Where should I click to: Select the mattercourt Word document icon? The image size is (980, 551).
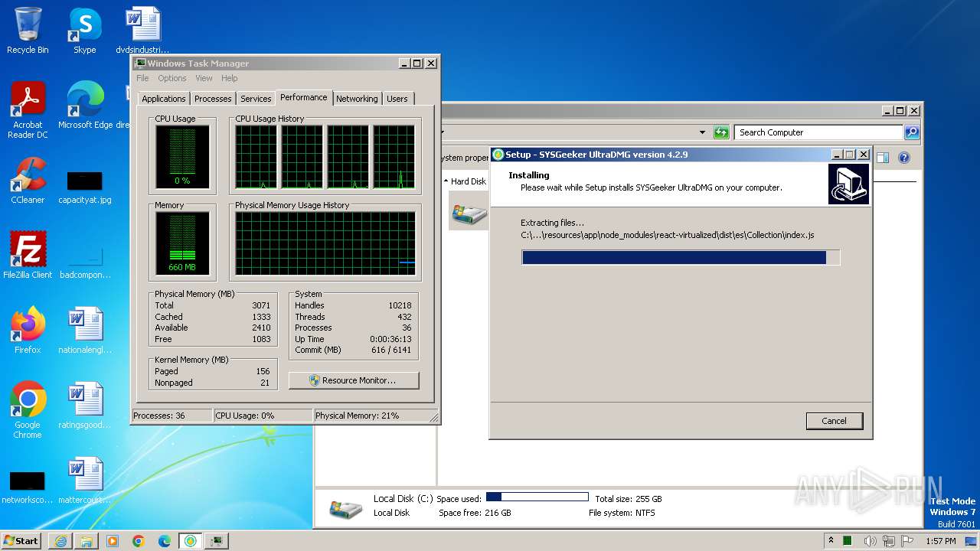click(x=85, y=480)
